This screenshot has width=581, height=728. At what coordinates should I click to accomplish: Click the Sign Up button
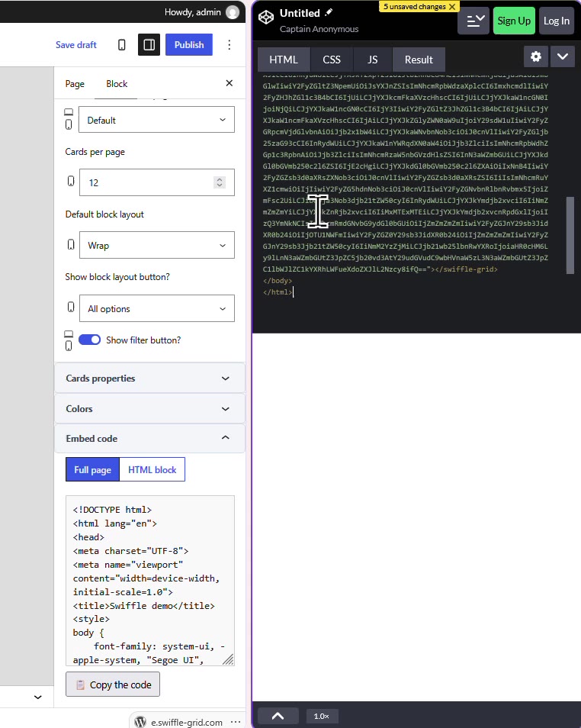(514, 21)
